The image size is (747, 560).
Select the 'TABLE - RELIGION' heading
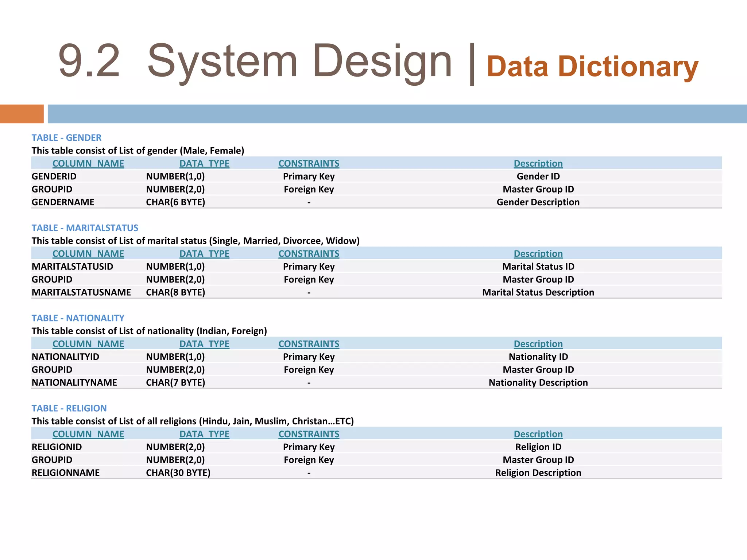pos(69,408)
